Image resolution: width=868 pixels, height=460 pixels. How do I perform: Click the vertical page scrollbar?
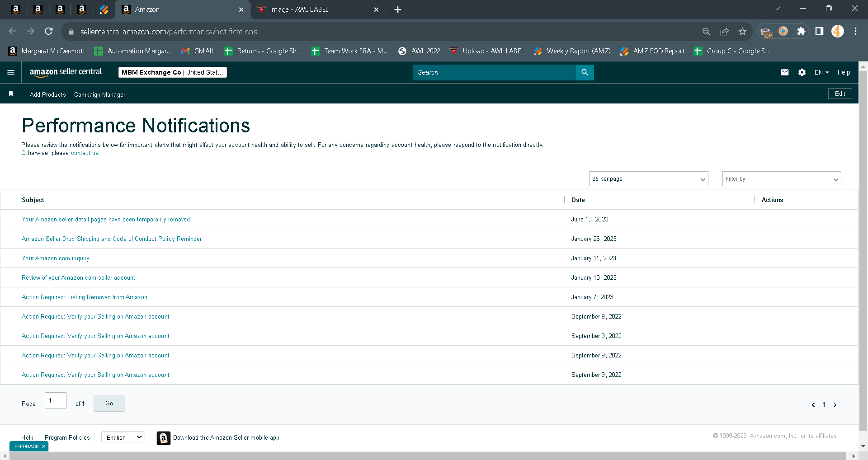863,251
